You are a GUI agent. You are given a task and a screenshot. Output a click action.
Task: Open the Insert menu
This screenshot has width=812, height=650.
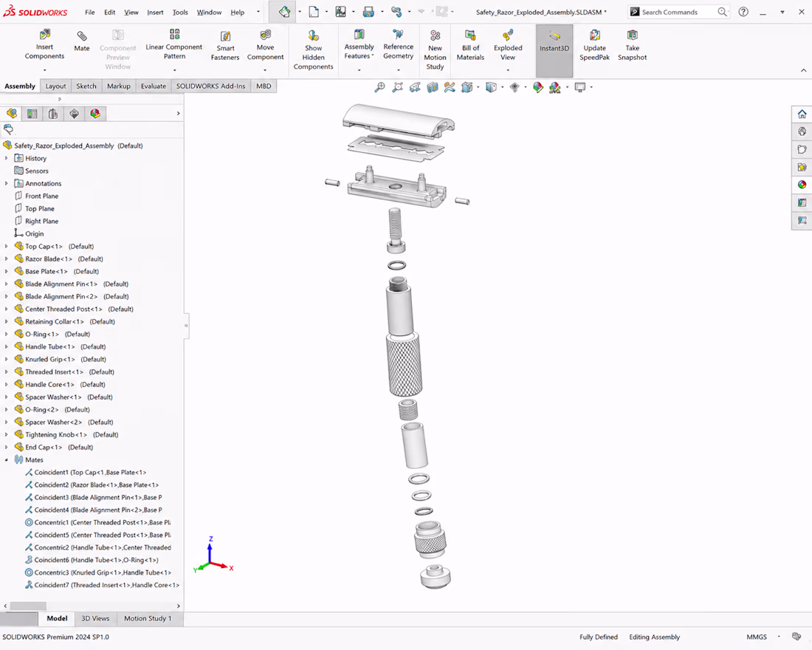pyautogui.click(x=155, y=12)
